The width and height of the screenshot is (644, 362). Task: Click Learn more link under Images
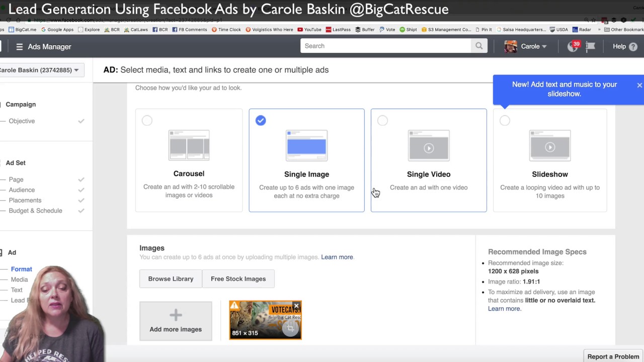coord(337,257)
